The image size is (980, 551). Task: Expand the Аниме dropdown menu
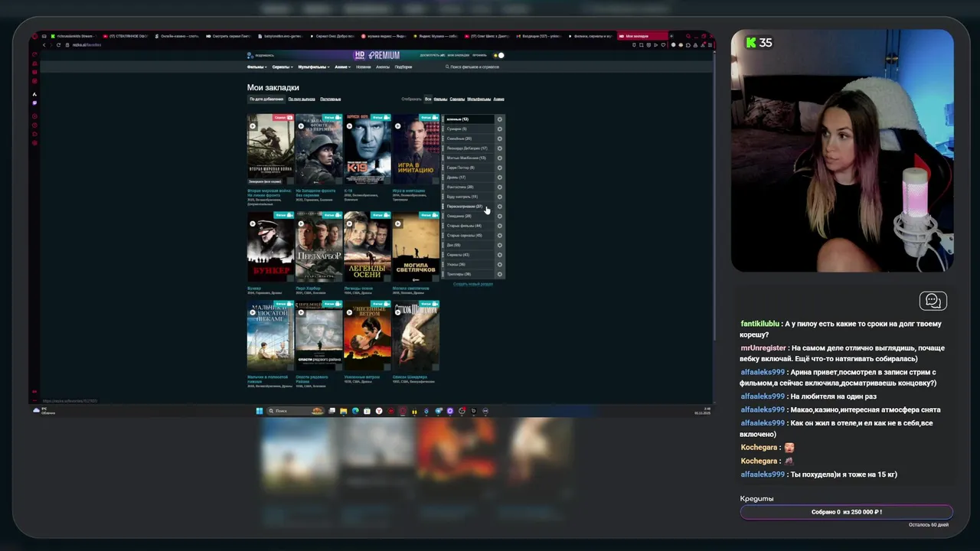[342, 67]
